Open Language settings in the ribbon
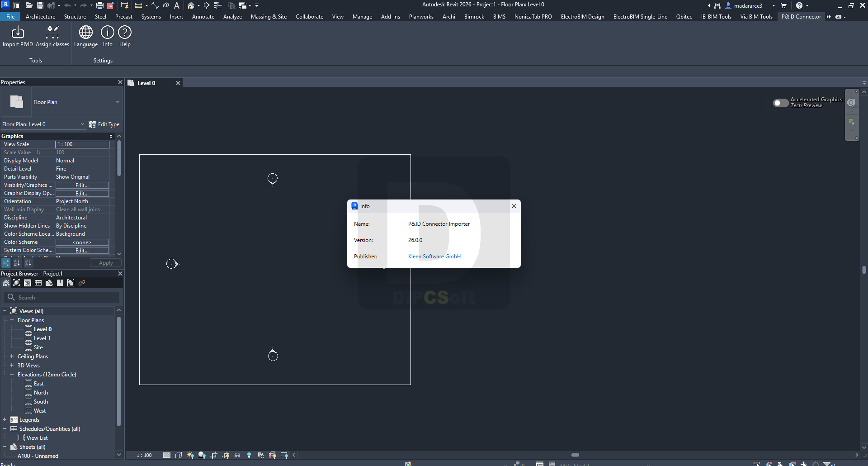The image size is (868, 466). pyautogui.click(x=86, y=36)
